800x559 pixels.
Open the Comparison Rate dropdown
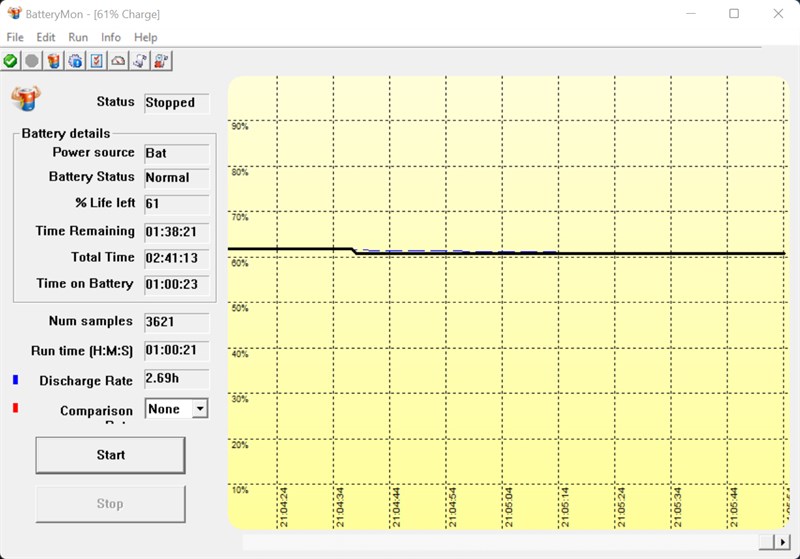click(x=200, y=408)
